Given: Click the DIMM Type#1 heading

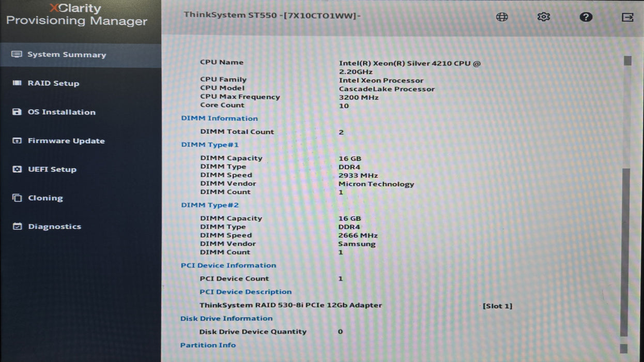Looking at the screenshot, I should coord(210,145).
